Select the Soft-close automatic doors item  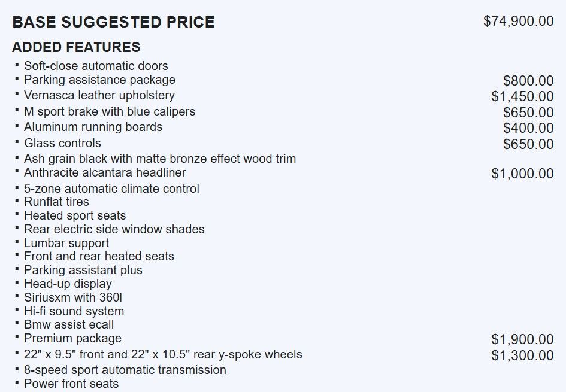(96, 66)
